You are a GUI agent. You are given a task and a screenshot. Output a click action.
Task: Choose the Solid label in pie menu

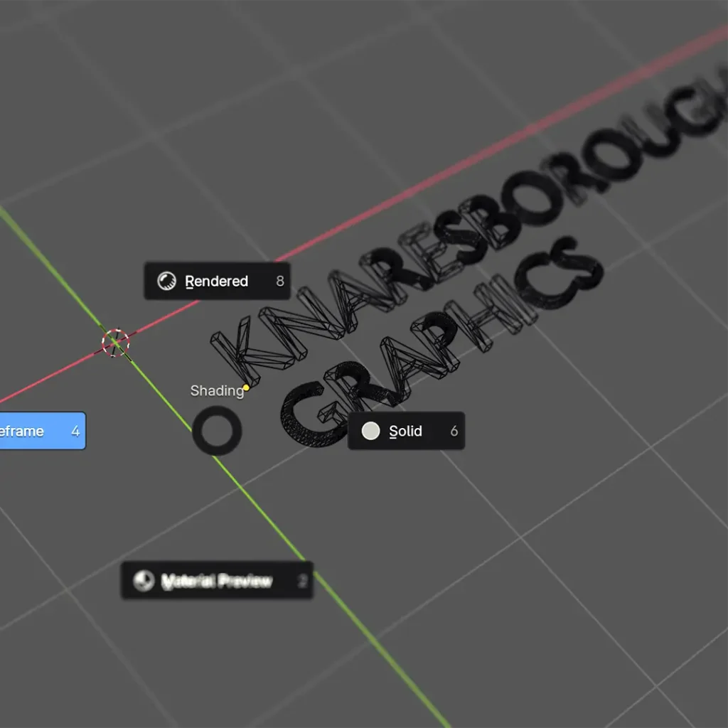click(x=405, y=432)
